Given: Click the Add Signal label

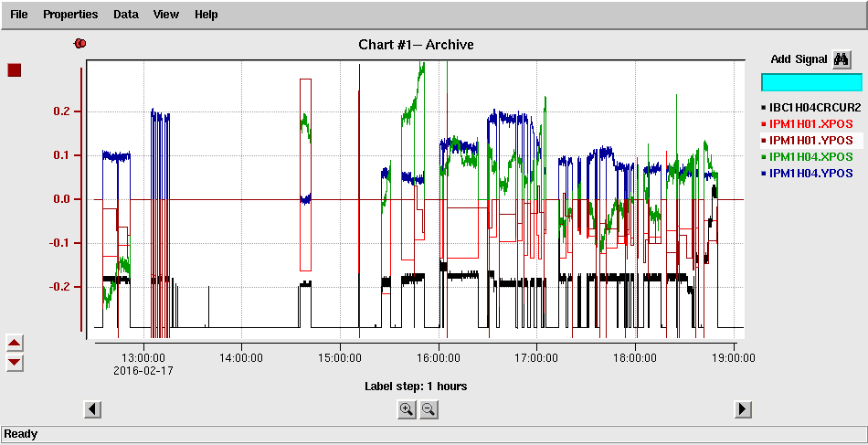Looking at the screenshot, I should (x=799, y=59).
